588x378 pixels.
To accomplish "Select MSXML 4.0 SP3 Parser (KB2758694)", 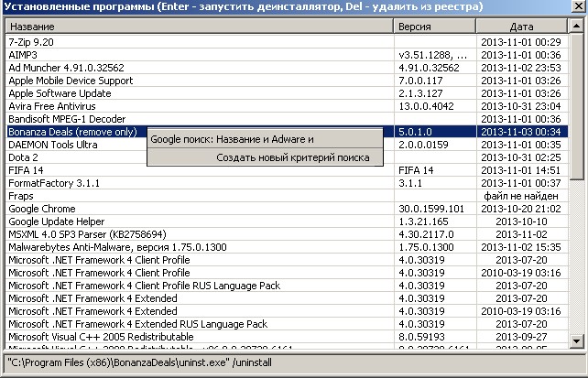I will click(287, 234).
